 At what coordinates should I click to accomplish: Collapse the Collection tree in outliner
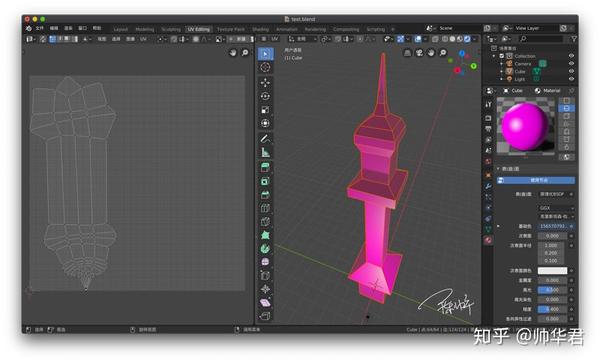click(494, 56)
